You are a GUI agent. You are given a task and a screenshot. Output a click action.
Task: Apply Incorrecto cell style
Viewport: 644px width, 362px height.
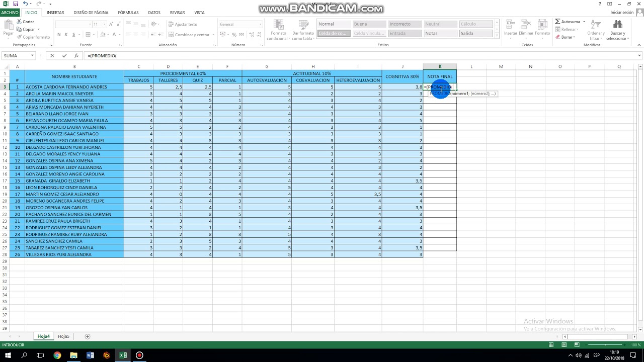point(405,24)
